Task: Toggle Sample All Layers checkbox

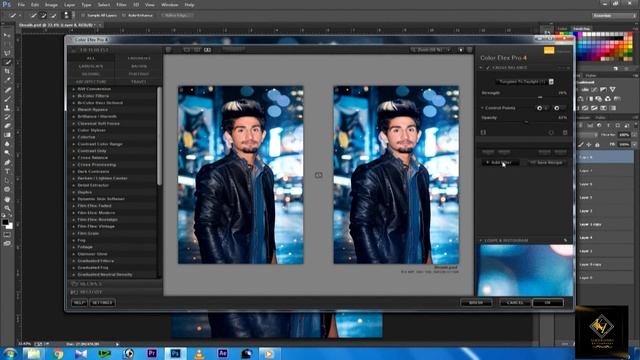Action: [83, 16]
